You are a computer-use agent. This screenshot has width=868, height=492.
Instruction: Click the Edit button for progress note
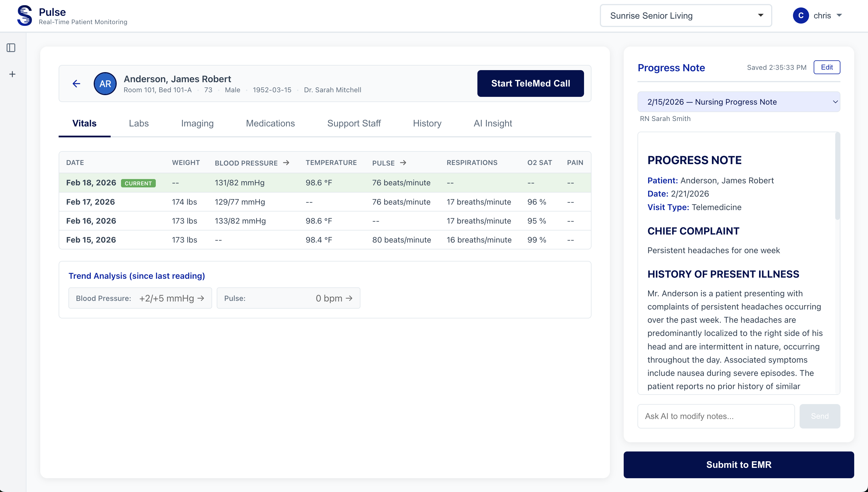tap(826, 67)
